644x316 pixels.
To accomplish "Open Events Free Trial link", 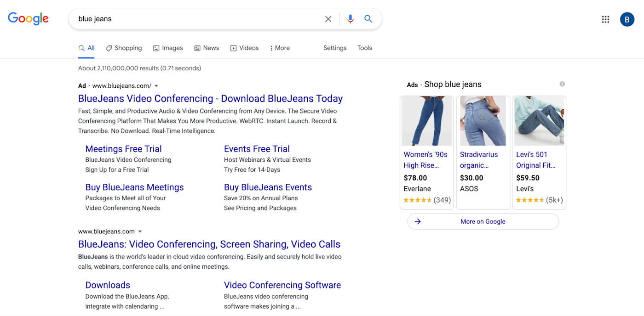I will click(x=257, y=149).
